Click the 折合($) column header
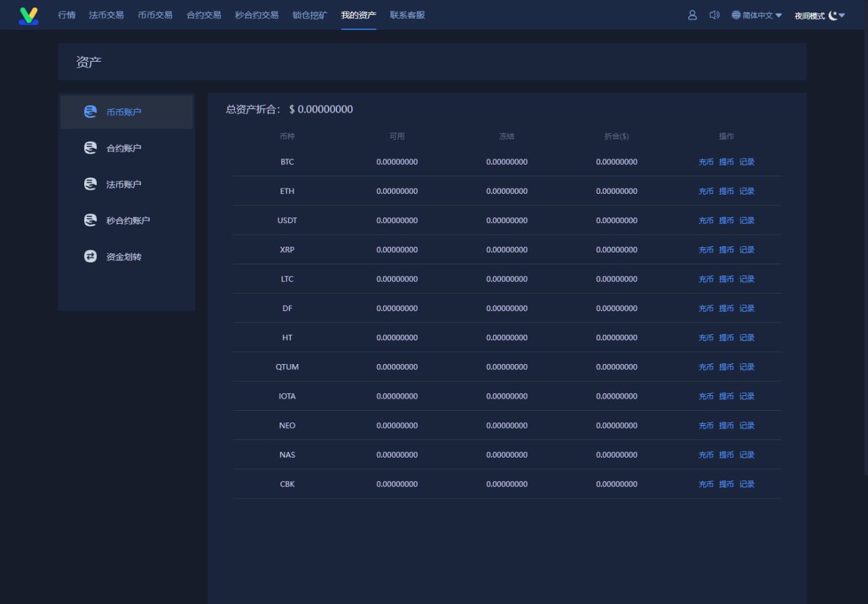Viewport: 868px width, 604px height. pos(616,136)
